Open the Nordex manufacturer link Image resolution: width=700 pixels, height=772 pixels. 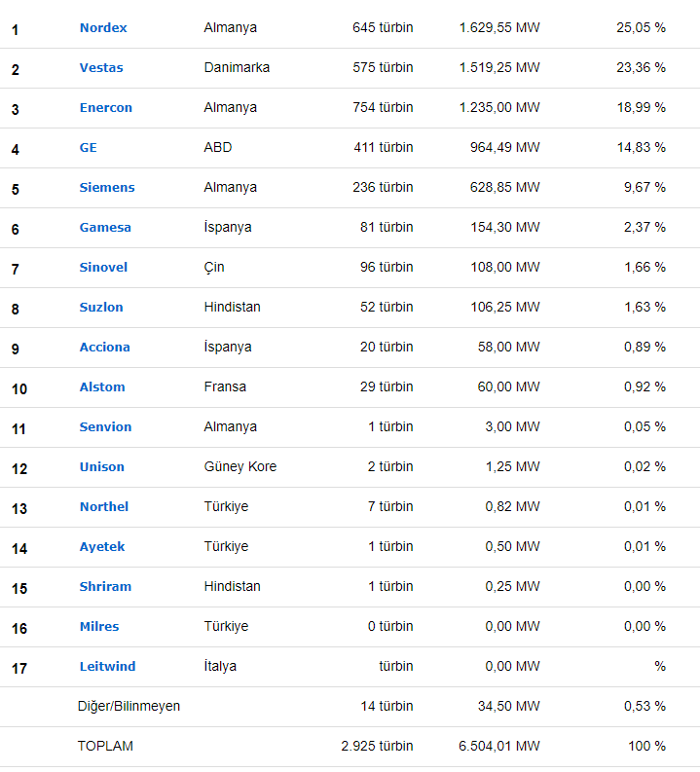pos(103,28)
